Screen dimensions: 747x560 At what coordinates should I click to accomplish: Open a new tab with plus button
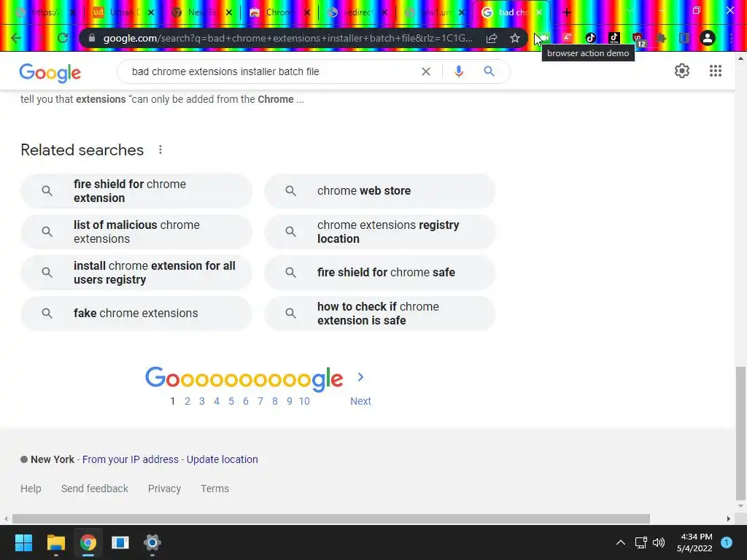click(566, 12)
